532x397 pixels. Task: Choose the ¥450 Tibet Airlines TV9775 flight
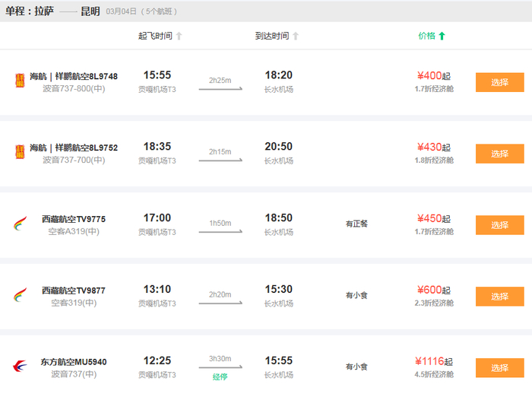pos(499,225)
